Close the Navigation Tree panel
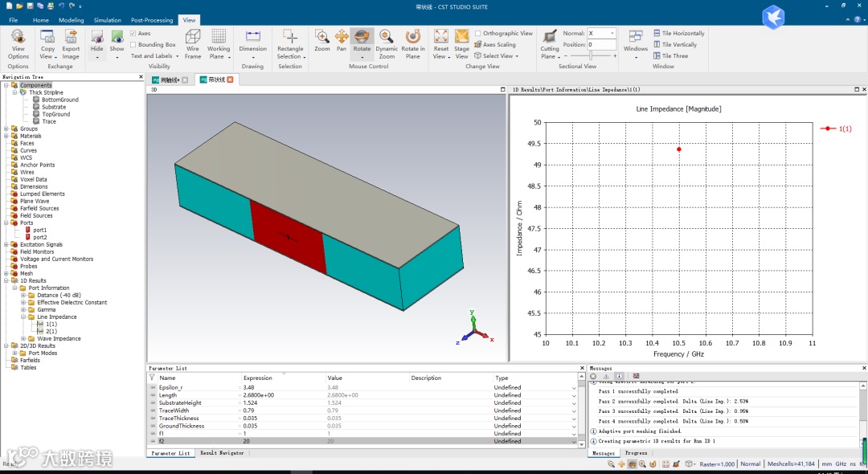This screenshot has height=474, width=868. (x=141, y=77)
